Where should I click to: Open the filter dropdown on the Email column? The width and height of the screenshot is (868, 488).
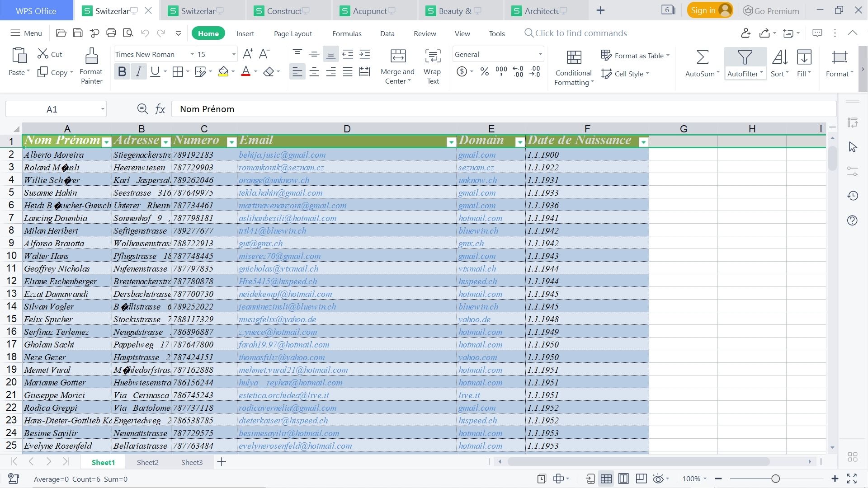tap(451, 142)
